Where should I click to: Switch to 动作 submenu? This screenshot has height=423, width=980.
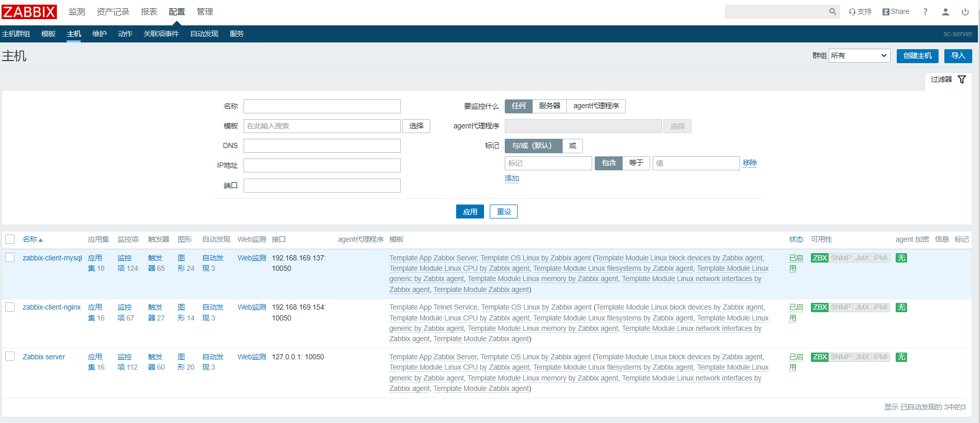pyautogui.click(x=125, y=34)
